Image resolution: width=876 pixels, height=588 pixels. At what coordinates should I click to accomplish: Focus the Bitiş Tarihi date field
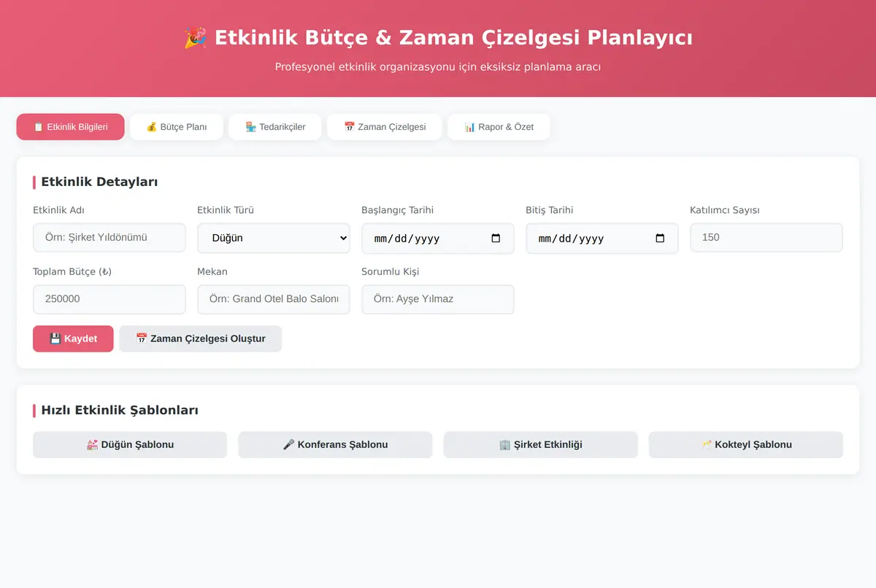coord(602,239)
